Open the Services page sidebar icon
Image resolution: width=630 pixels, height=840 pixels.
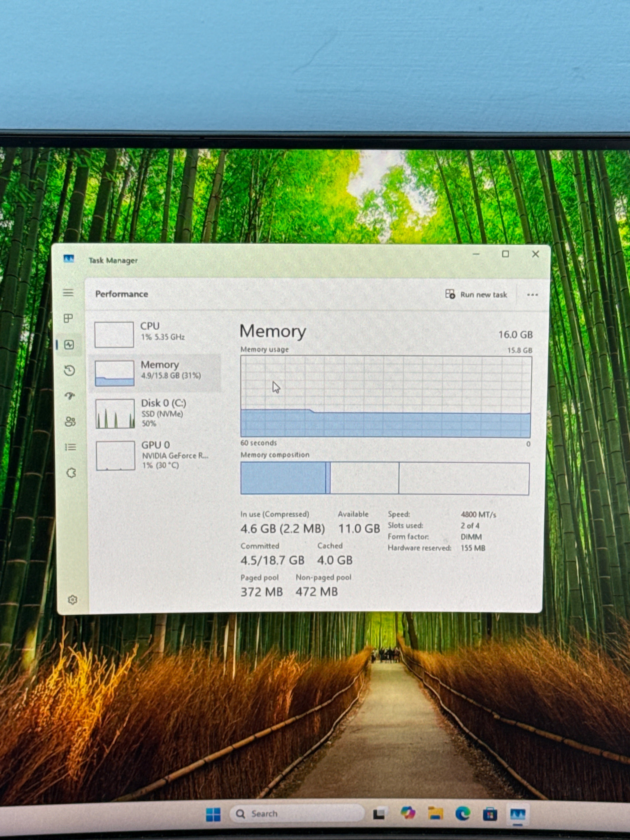coord(71,473)
